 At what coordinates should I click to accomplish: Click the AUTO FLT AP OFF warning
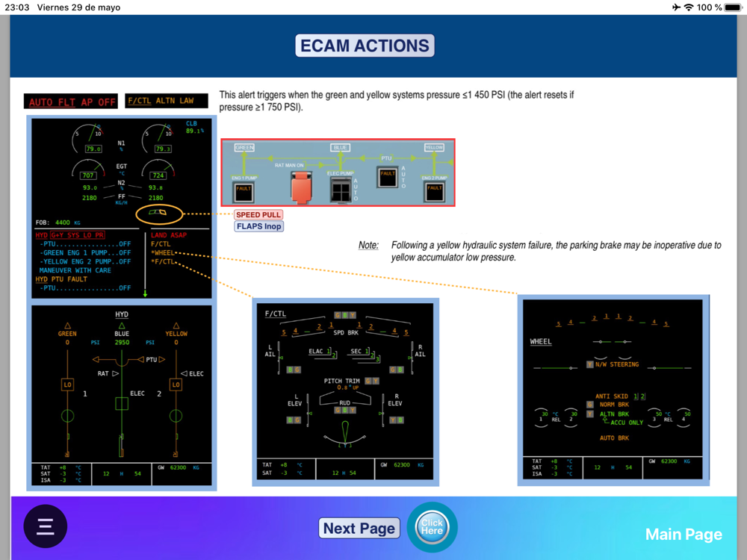click(71, 102)
